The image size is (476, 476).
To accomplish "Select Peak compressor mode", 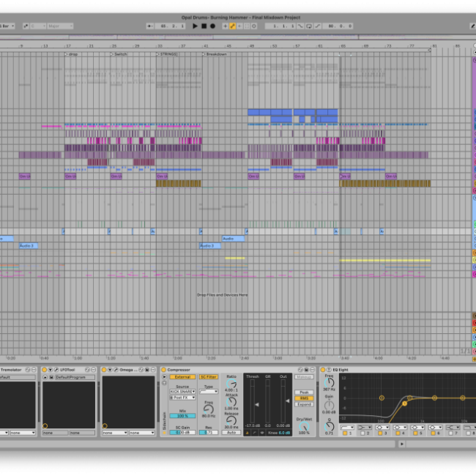I will click(304, 393).
